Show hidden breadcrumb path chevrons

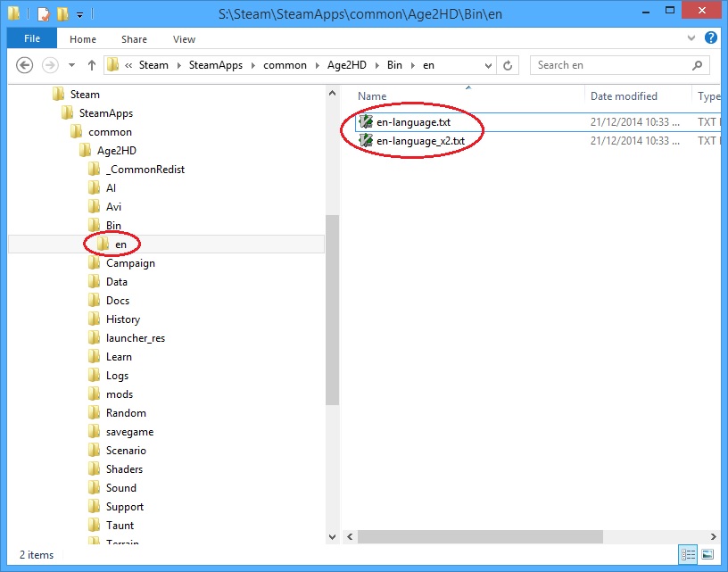[x=128, y=65]
